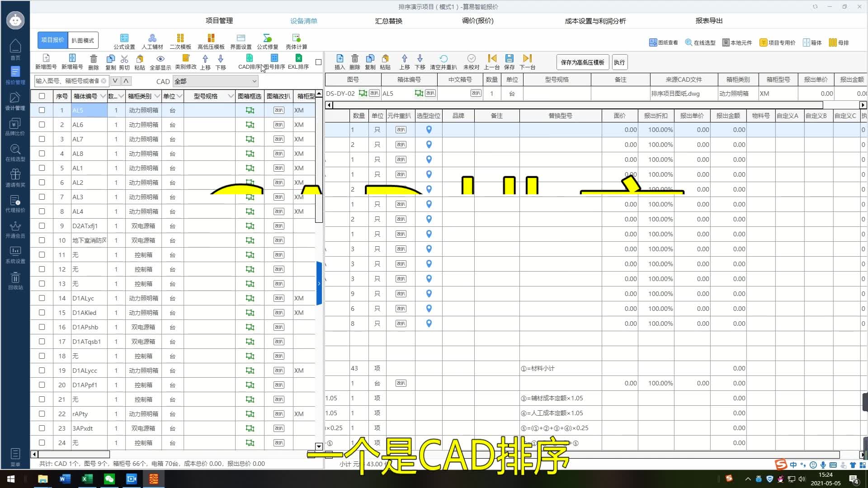Click the CAD排序 toolbar icon
The width and height of the screenshot is (868, 488).
pyautogui.click(x=249, y=58)
